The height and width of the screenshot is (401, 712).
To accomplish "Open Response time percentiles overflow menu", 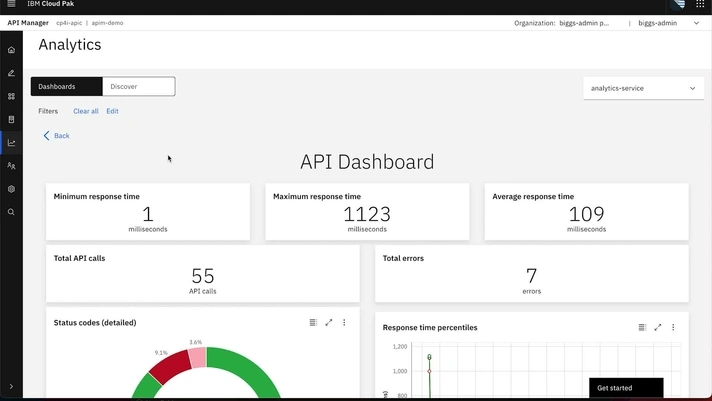I will [673, 327].
